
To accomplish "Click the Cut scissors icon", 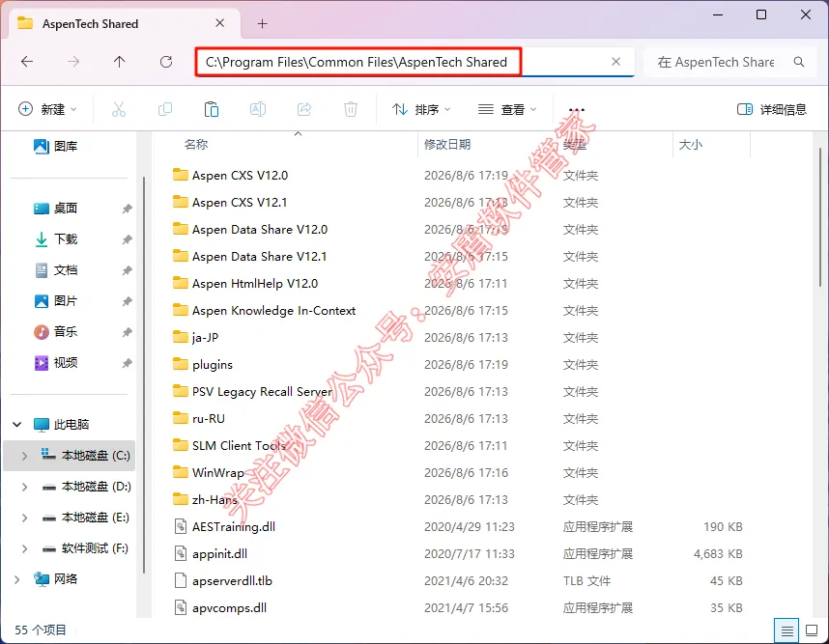I will [119, 109].
